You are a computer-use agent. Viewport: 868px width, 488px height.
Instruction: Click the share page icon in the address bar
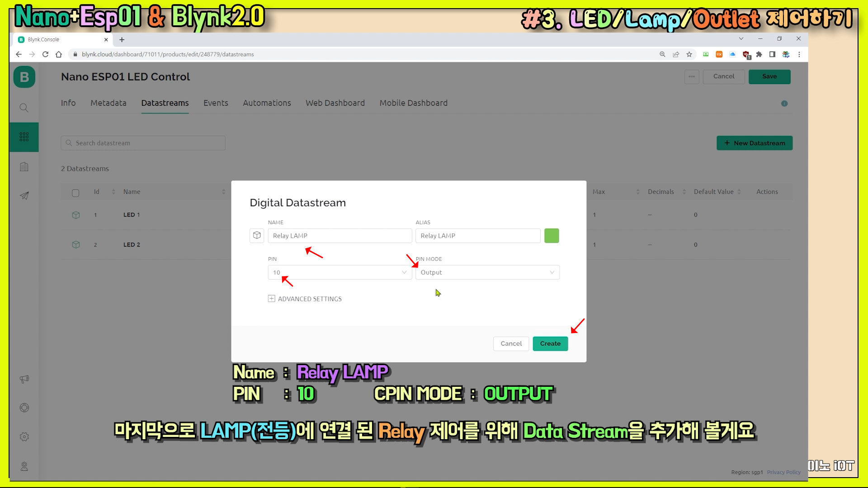tap(676, 54)
